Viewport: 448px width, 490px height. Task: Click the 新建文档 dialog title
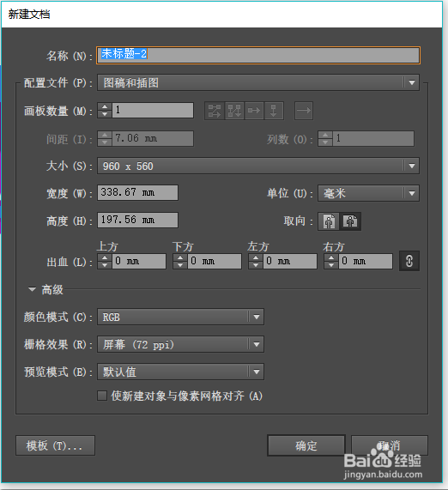point(29,15)
